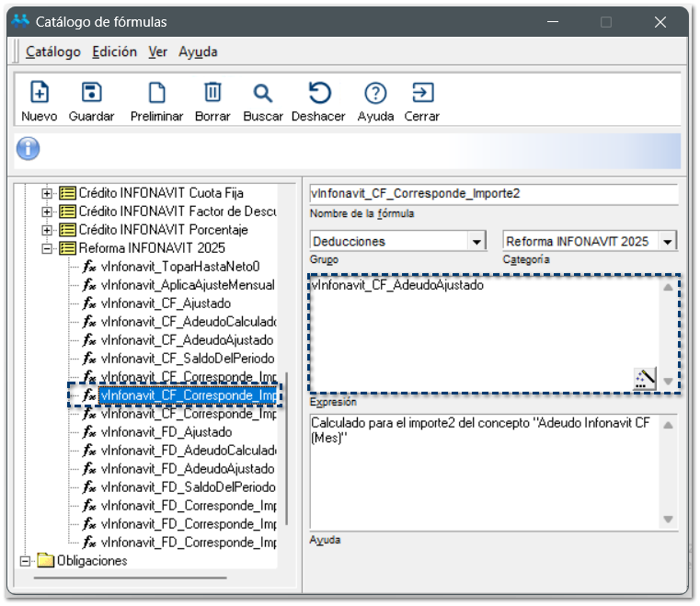Delete formula using Borrar icon
This screenshot has width=700, height=606.
tap(212, 93)
